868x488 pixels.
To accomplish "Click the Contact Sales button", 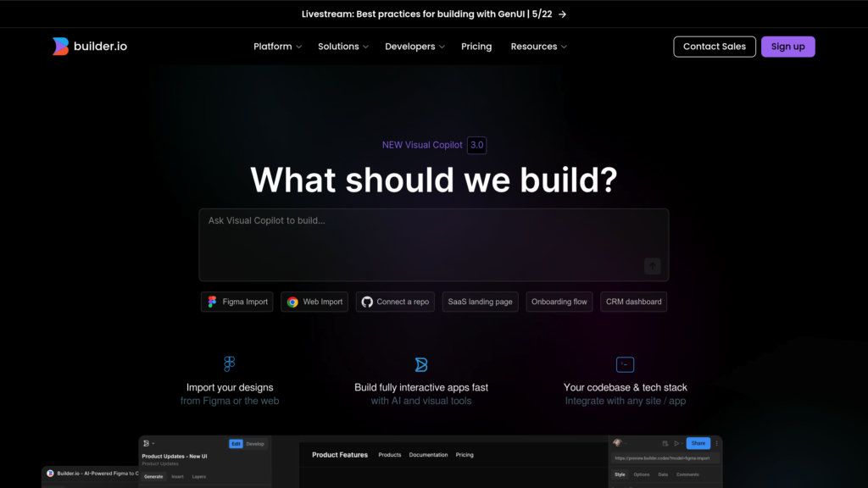I will [x=714, y=47].
